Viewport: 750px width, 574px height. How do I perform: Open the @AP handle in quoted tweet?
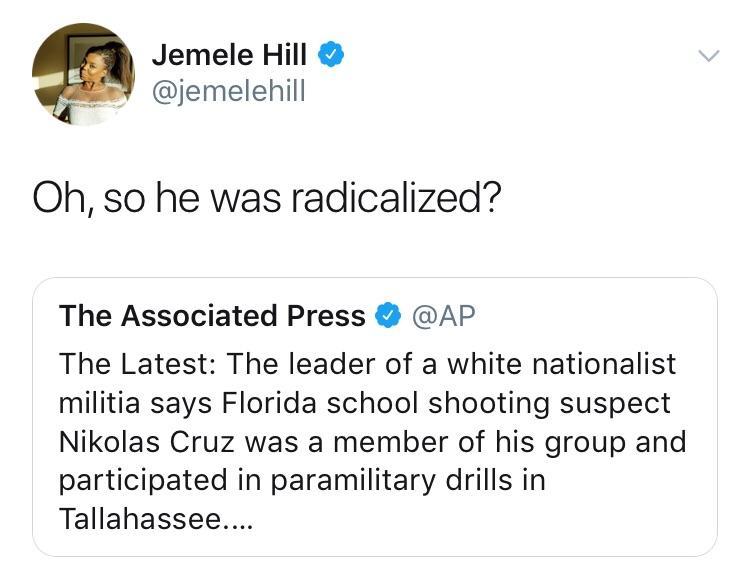point(443,317)
